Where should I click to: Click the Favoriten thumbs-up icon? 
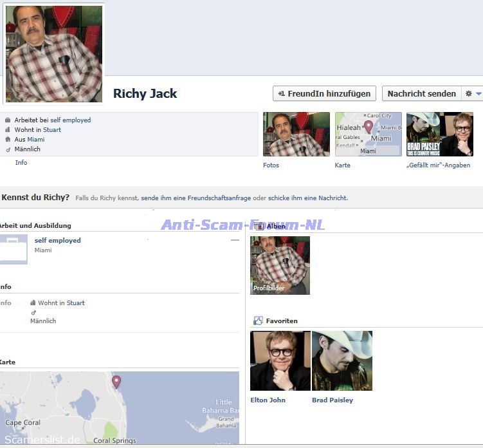258,321
